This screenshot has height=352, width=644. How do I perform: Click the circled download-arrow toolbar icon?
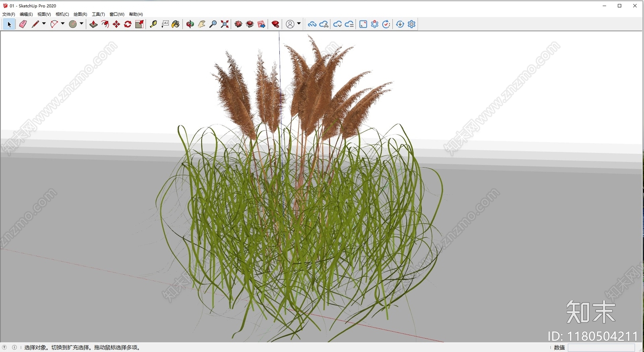(x=400, y=24)
